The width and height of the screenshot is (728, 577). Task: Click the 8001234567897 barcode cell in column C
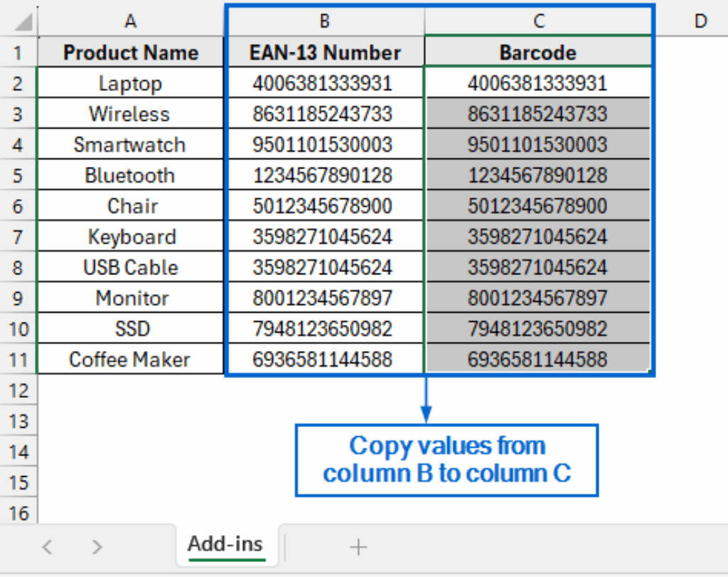(x=537, y=297)
